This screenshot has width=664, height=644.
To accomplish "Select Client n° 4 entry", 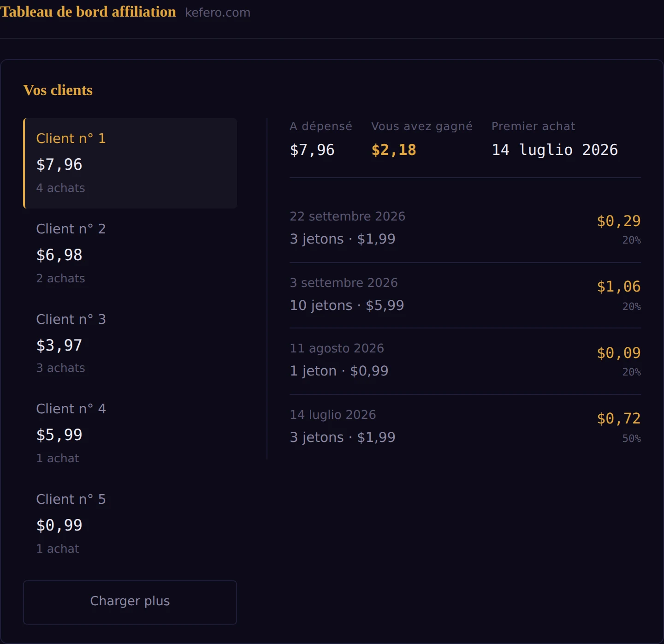I will click(130, 434).
